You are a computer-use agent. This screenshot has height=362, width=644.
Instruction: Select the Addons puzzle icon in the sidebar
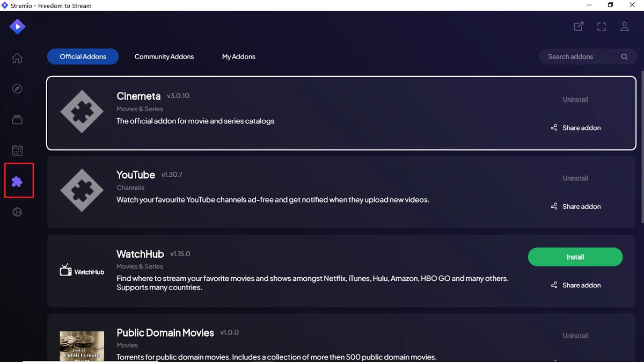pos(17,182)
